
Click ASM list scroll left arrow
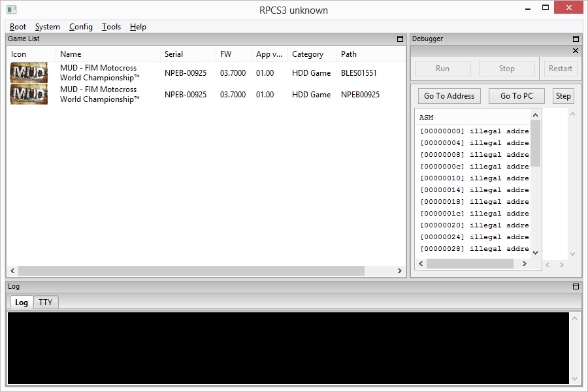421,264
